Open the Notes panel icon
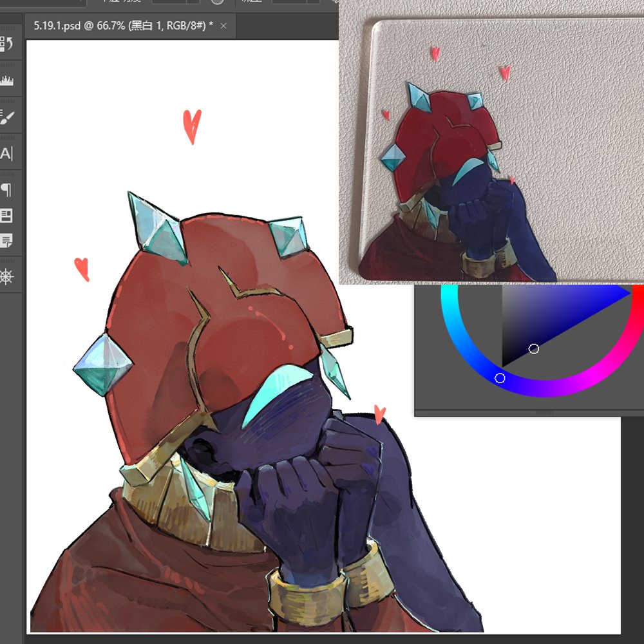 tap(6, 240)
